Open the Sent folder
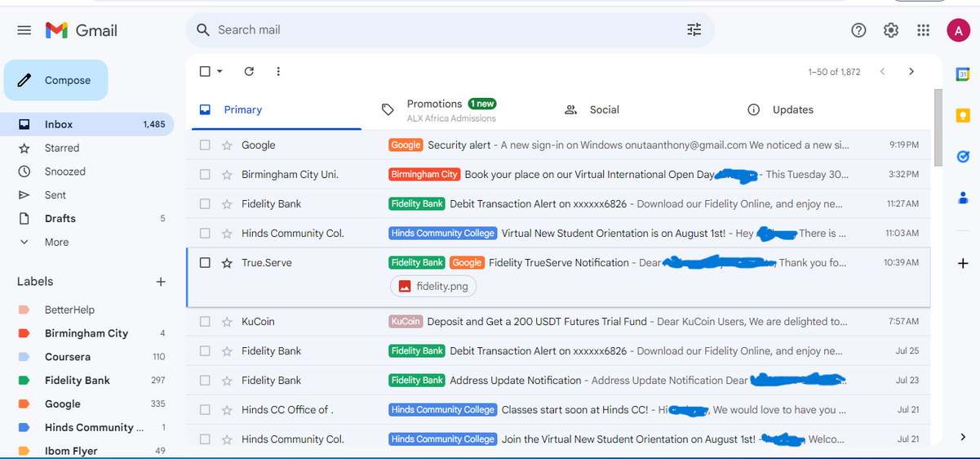Screen dimensions: 980x459 click(x=87, y=195)
